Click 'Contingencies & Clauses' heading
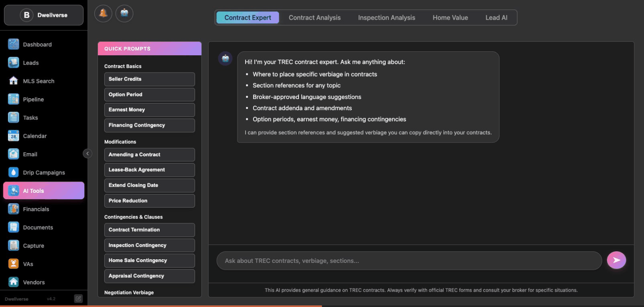The image size is (644, 307). pyautogui.click(x=133, y=217)
